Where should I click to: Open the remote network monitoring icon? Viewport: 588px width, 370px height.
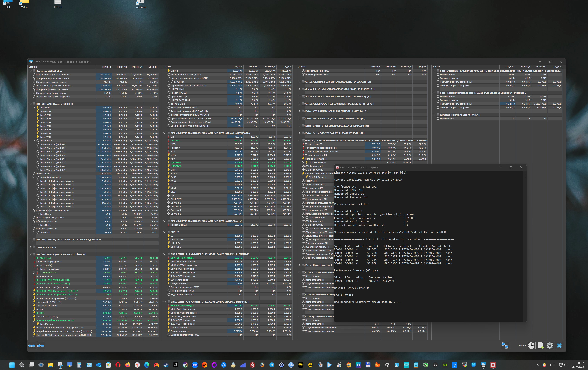click(x=505, y=346)
